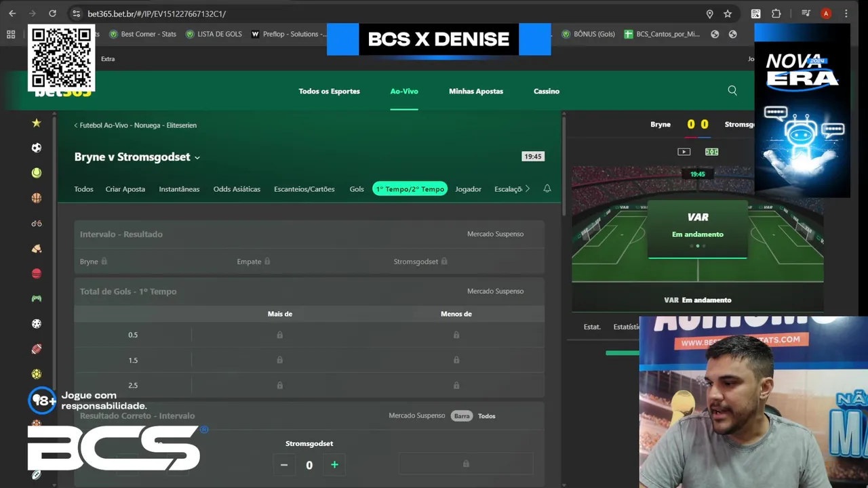Open Todos os Esportes in the header
868x488 pixels.
tap(330, 91)
